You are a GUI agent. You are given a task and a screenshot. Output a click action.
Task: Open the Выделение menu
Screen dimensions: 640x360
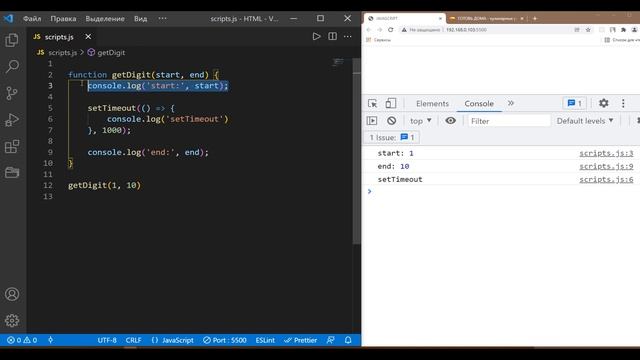point(105,19)
